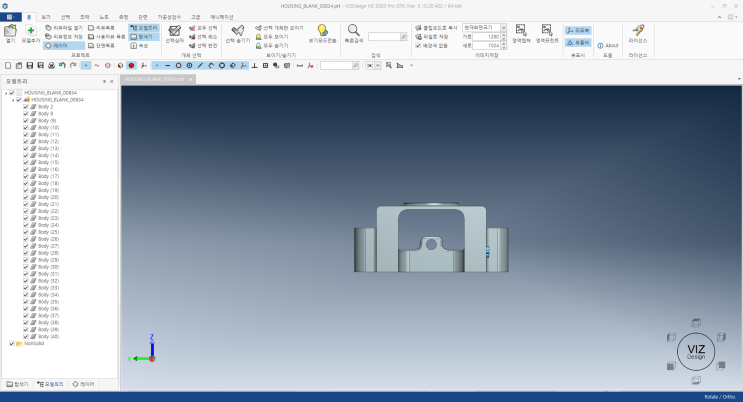Open the 애니메이션 ribbon tab
The image size is (743, 402).
[222, 17]
